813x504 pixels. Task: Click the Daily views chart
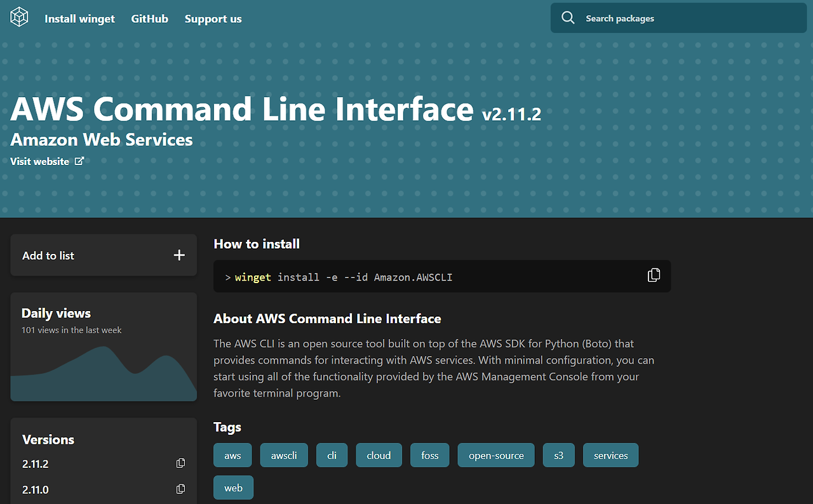(104, 373)
